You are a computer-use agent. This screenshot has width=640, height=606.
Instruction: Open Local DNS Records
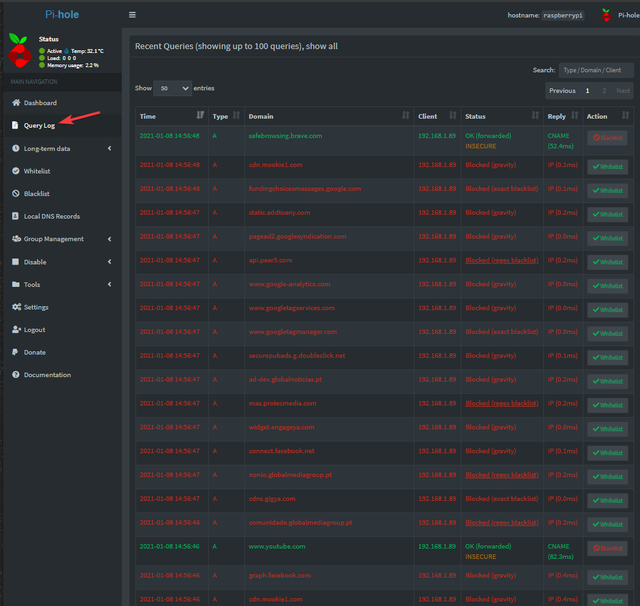52,216
